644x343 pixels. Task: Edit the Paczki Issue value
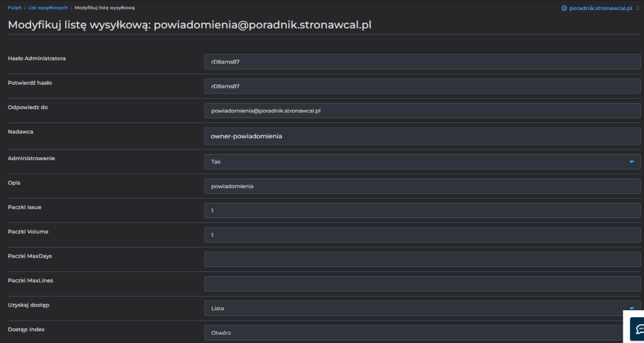(422, 210)
